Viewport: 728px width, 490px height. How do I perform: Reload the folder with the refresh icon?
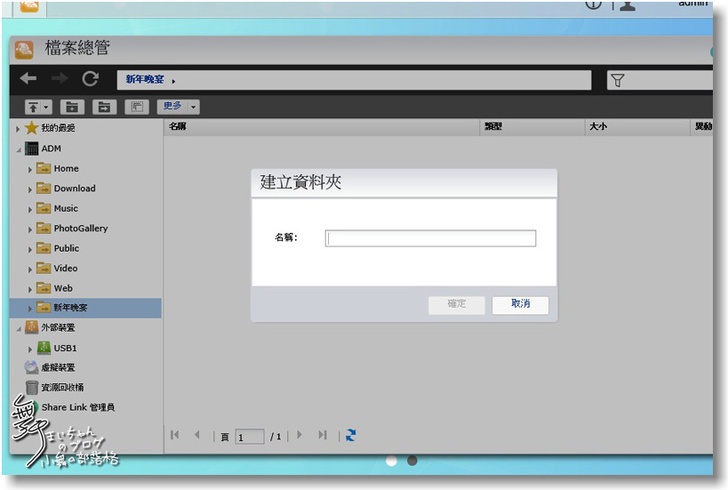point(90,79)
